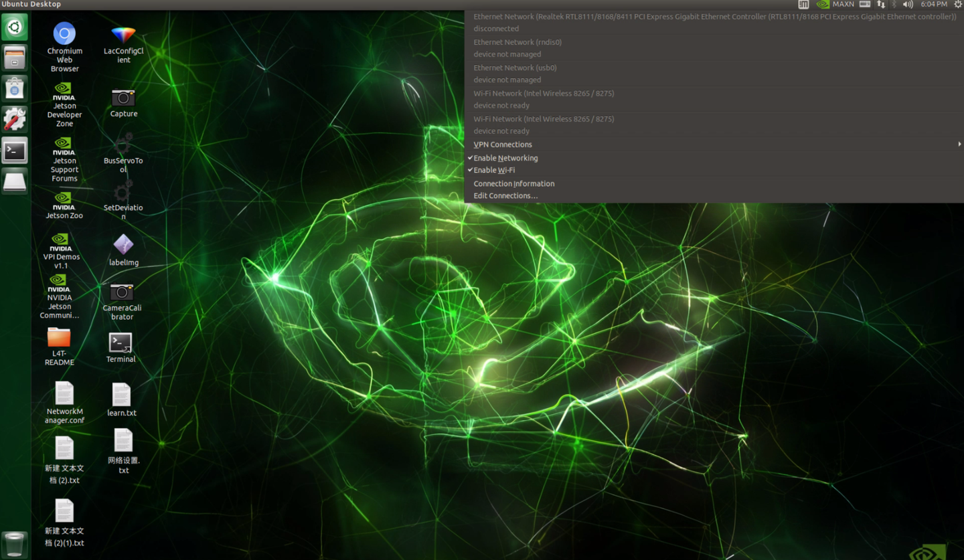
Task: Select the CameraCalibrator desktop icon
Action: 122,302
